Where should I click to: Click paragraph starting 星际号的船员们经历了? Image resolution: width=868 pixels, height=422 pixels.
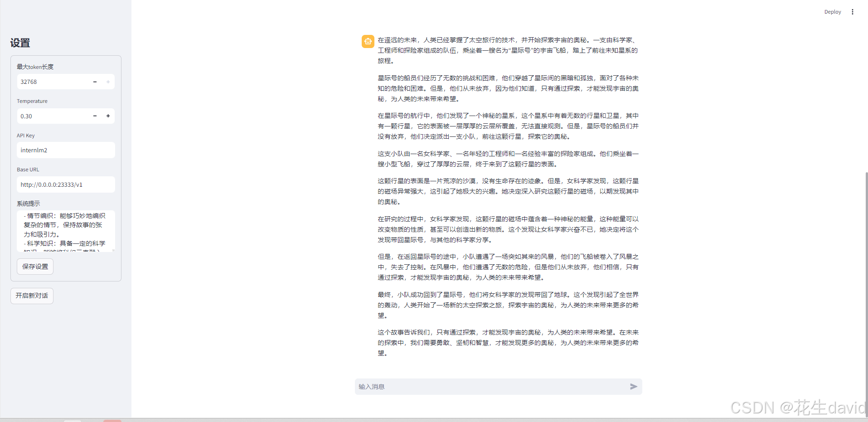pyautogui.click(x=508, y=88)
